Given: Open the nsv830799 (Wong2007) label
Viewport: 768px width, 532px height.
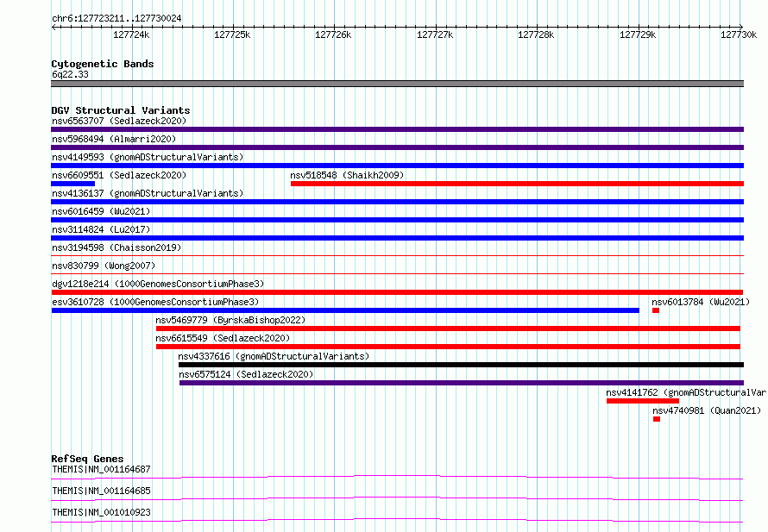Looking at the screenshot, I should [104, 266].
